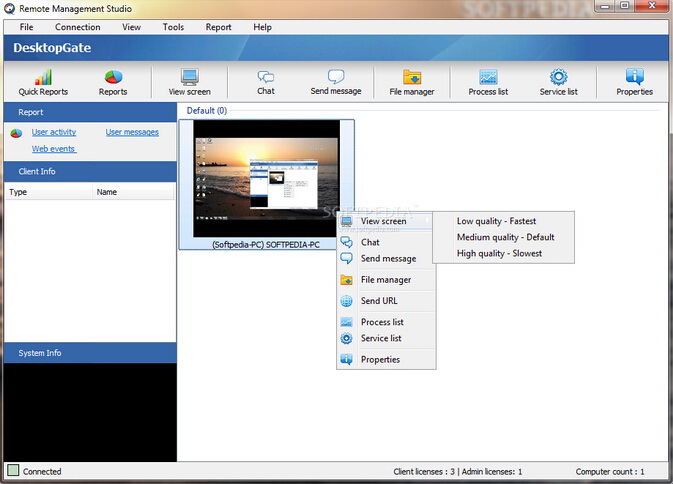Collapse the System Info panel header
The image size is (673, 484).
click(90, 353)
